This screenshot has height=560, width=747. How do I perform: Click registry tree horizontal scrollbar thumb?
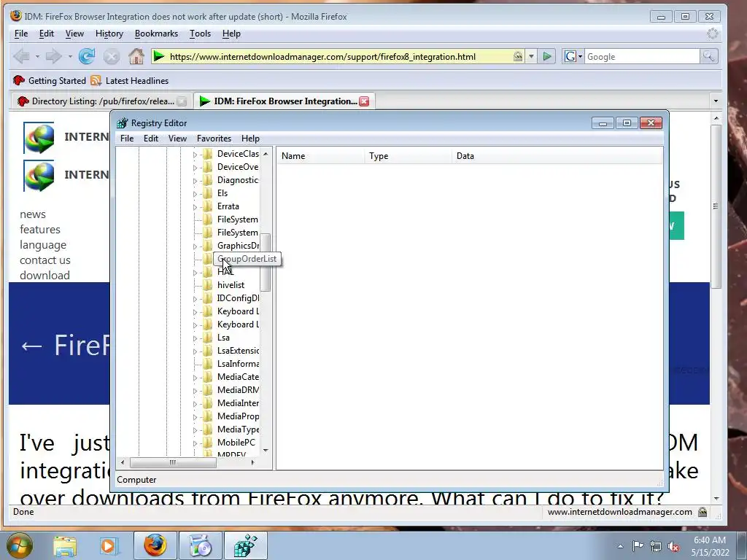173,462
